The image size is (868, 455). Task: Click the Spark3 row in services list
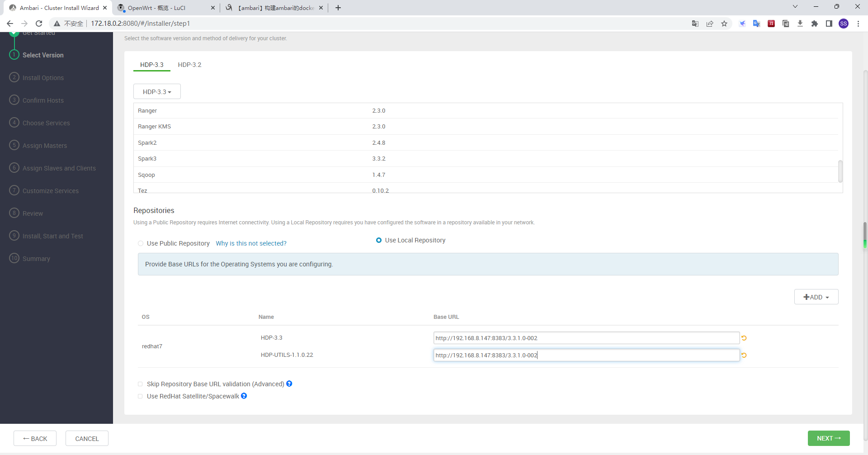point(486,159)
